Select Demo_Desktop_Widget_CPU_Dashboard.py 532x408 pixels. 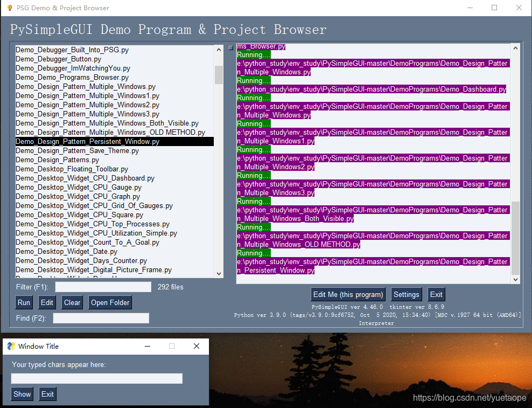(115, 178)
